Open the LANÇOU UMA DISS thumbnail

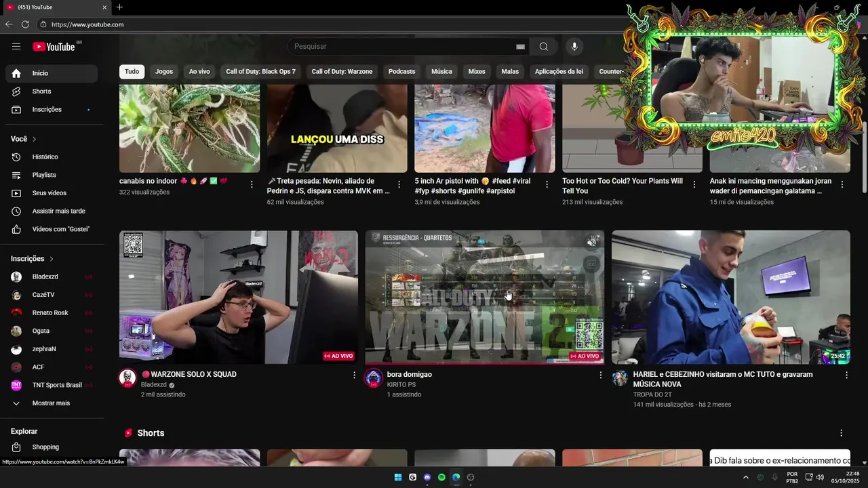coord(337,129)
